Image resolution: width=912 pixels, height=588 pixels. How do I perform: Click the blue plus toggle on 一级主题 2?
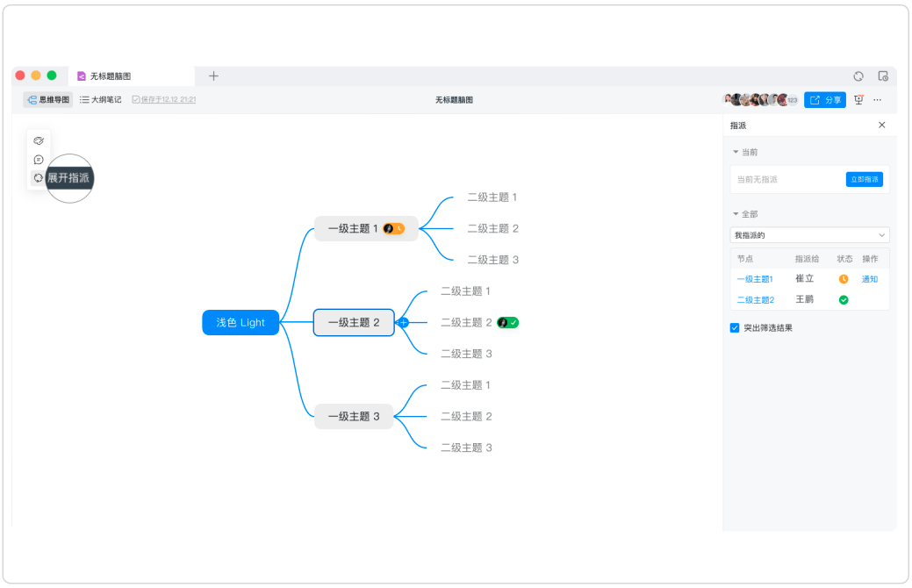pos(403,322)
